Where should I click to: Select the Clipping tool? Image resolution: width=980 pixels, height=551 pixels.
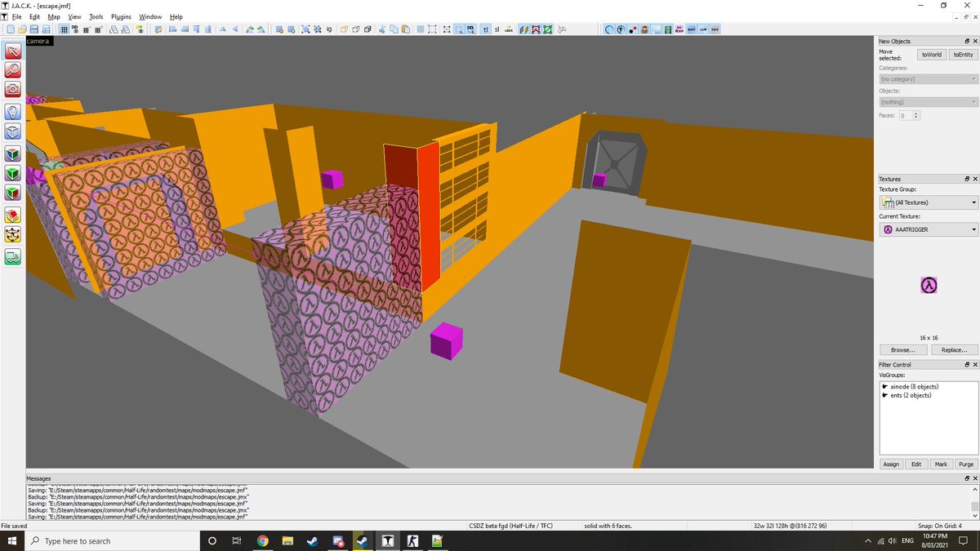click(x=13, y=215)
